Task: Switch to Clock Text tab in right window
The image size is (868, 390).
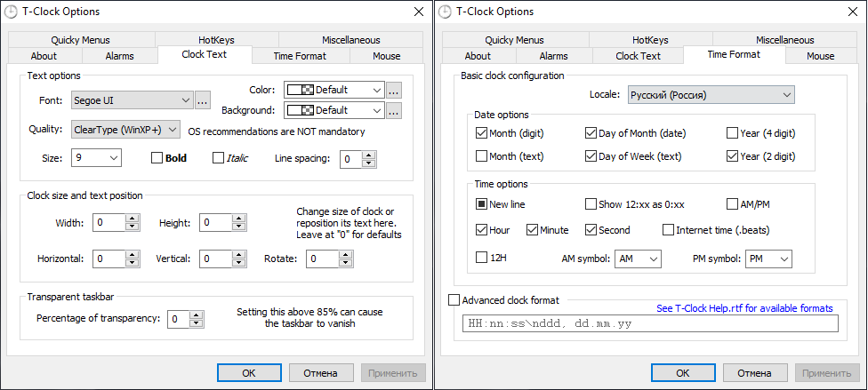Action: point(638,56)
